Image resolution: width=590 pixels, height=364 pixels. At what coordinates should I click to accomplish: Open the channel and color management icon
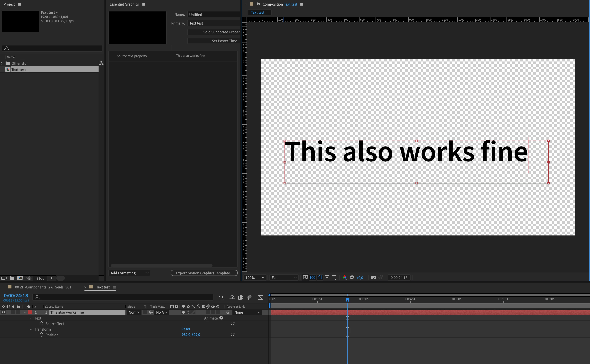coord(345,277)
